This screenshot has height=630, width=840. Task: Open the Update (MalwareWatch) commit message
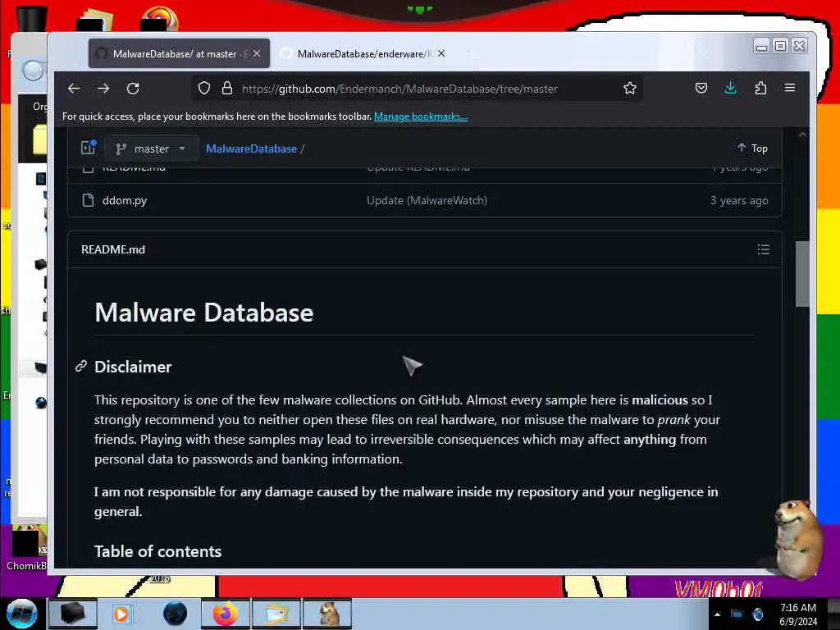click(427, 200)
